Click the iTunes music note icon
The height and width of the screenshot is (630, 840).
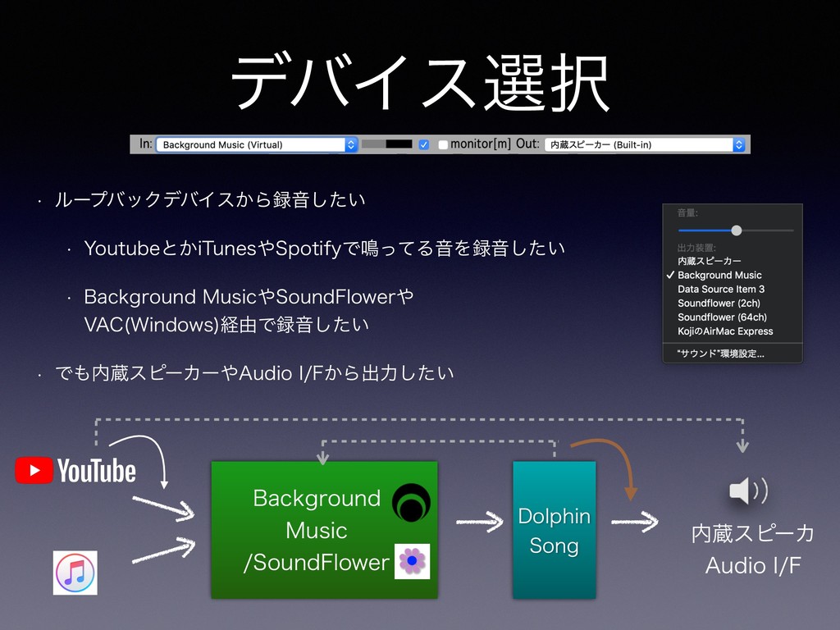75,573
